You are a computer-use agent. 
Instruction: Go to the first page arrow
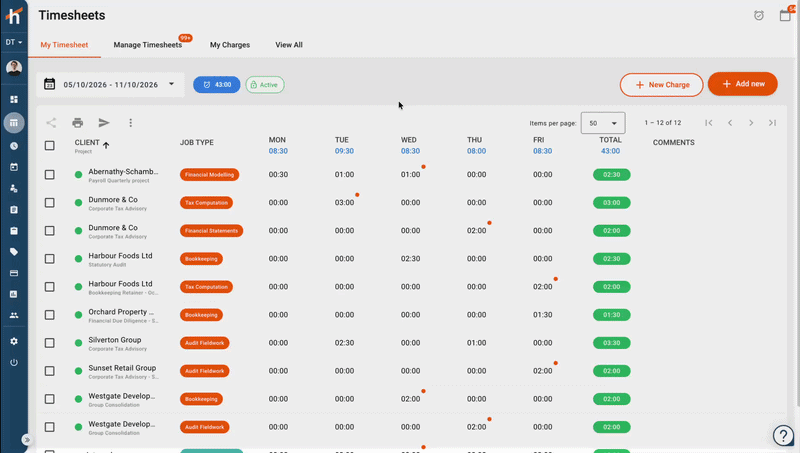(709, 122)
